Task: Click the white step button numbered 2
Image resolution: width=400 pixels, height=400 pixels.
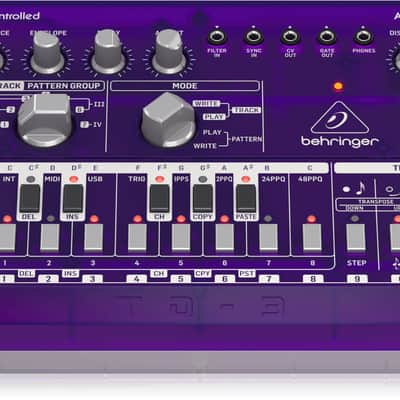Action: point(50,237)
